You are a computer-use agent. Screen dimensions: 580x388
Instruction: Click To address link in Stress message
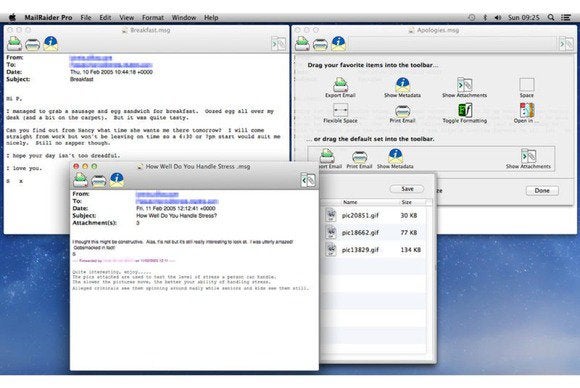[x=177, y=201]
